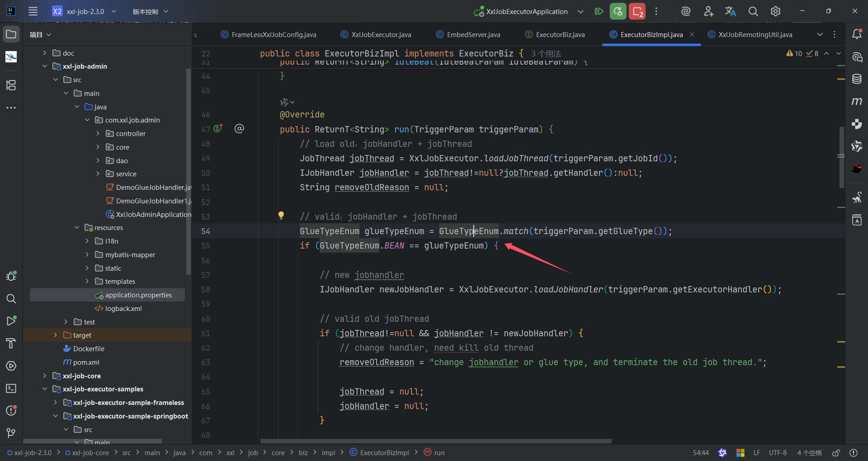This screenshot has height=461, width=868.
Task: Switch to XxlJobExecutor.java tab
Action: tap(376, 35)
